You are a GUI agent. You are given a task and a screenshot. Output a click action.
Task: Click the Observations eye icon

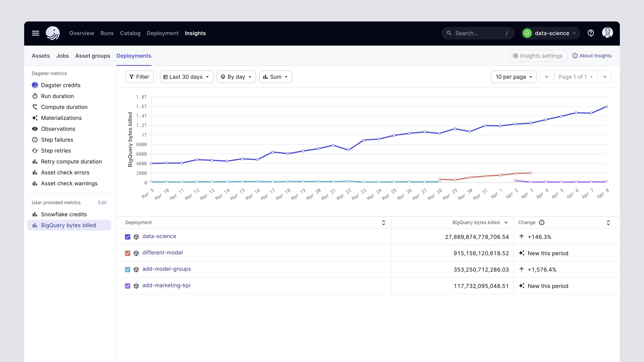click(x=35, y=129)
